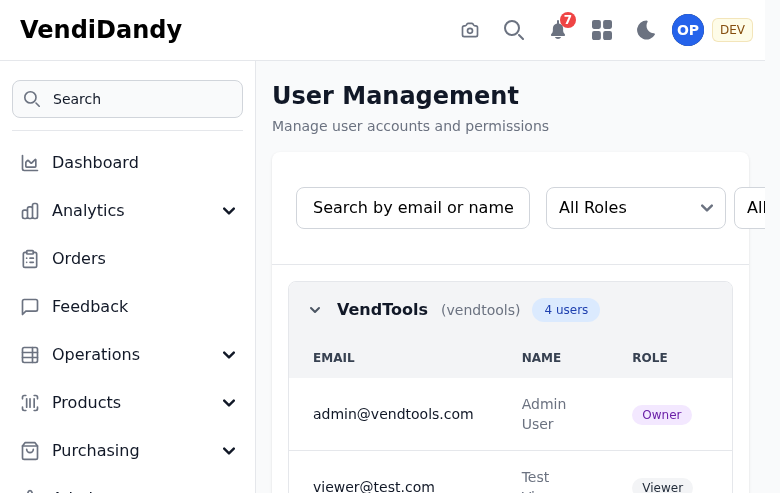Viewport: 780px width, 493px height.
Task: Focus the sidebar Search field
Action: click(127, 99)
